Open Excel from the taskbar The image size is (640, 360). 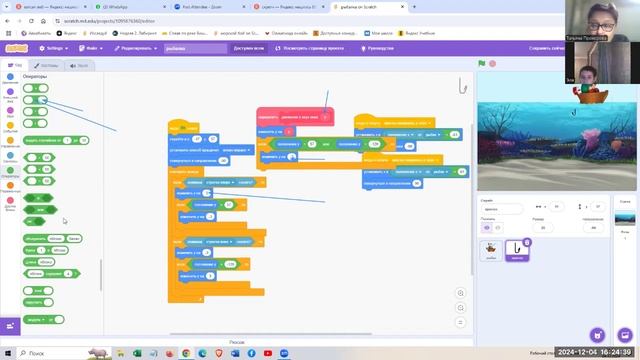point(137,353)
